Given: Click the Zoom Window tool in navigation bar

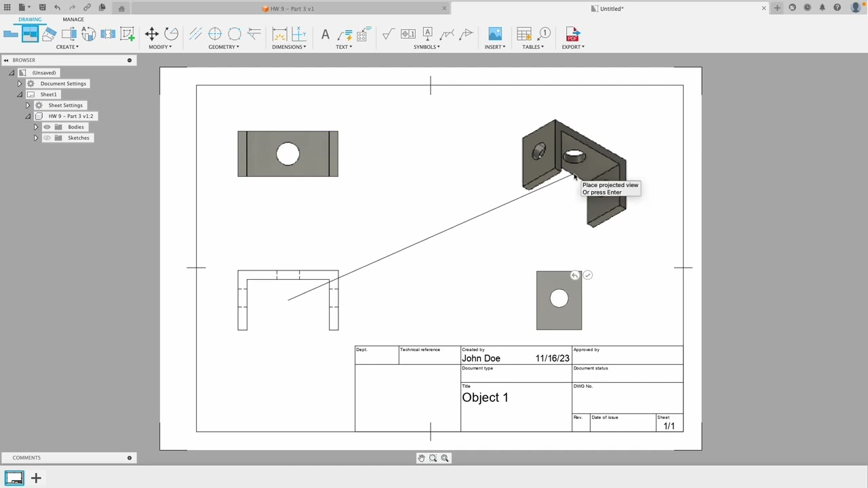Looking at the screenshot, I should tap(433, 458).
